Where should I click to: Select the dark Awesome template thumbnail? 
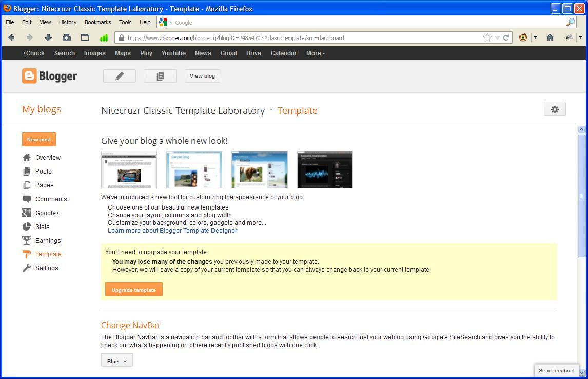click(325, 169)
